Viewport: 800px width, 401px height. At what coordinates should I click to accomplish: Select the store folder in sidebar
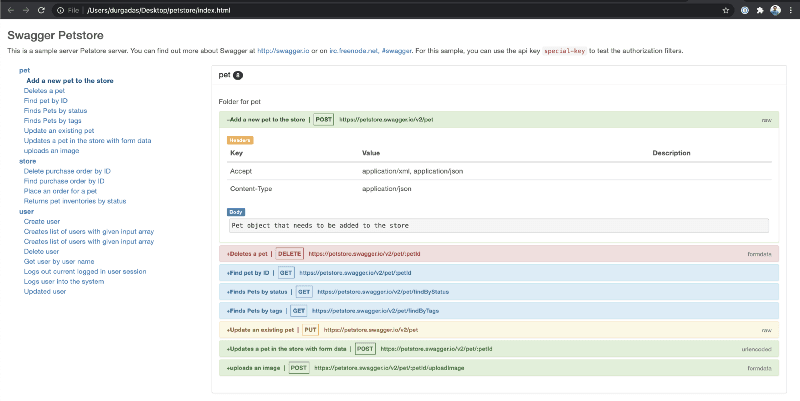[x=28, y=161]
